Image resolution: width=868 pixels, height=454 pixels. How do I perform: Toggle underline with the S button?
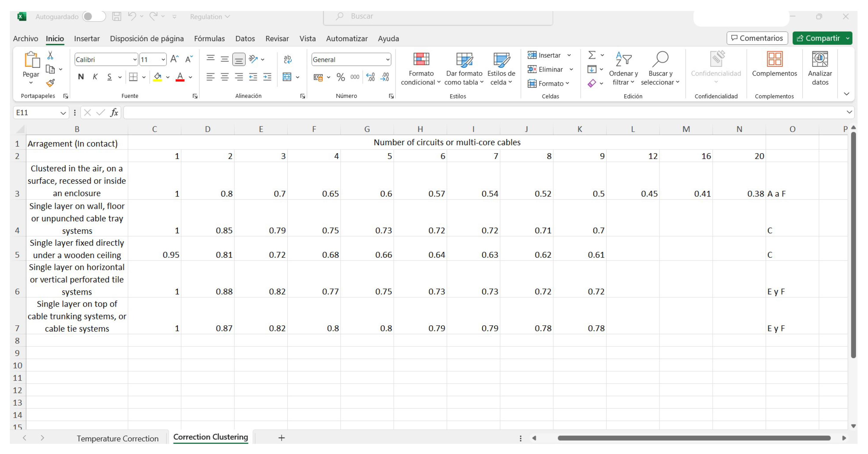109,77
